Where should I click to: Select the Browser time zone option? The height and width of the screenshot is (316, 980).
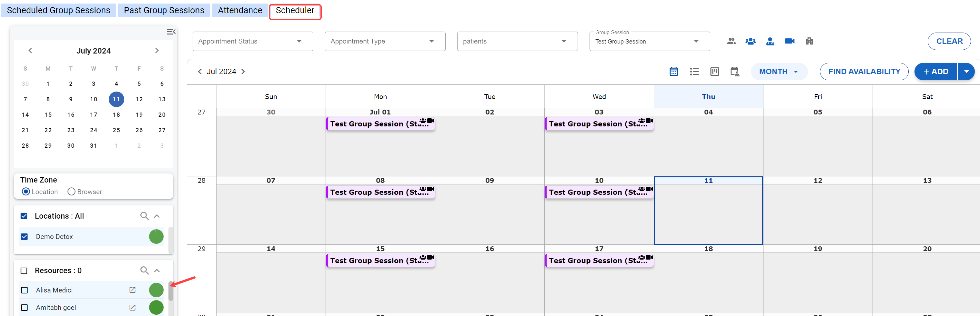pyautogui.click(x=71, y=192)
